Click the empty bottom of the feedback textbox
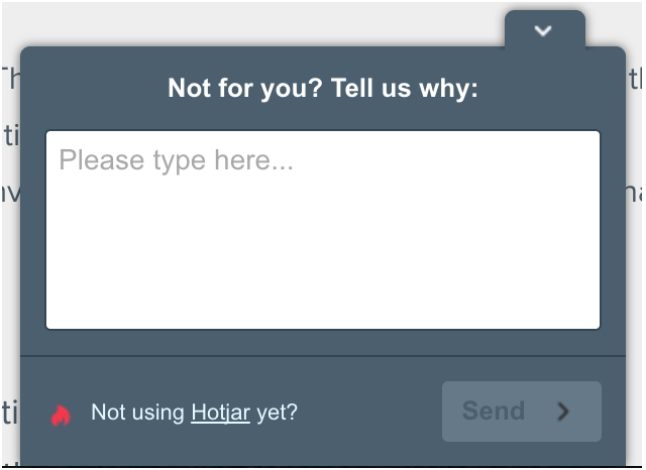646x470 pixels. click(x=322, y=300)
